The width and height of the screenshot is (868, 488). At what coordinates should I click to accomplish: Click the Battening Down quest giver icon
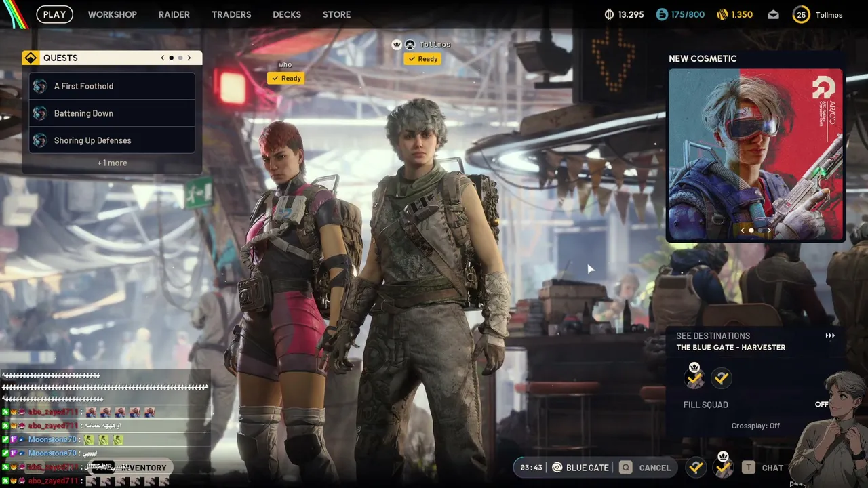[40, 113]
